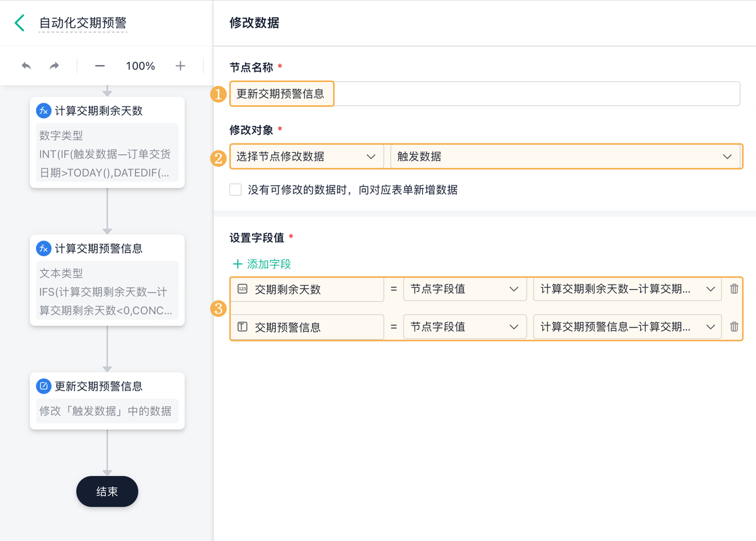Open 节点字段值 dropdown for 交期预警信息
The width and height of the screenshot is (756, 541).
[x=464, y=327]
